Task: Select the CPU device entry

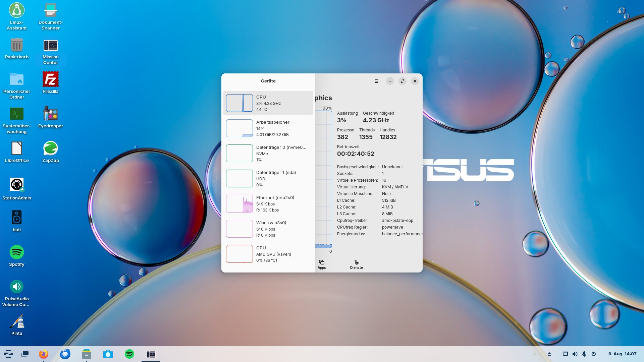Action: (x=268, y=103)
